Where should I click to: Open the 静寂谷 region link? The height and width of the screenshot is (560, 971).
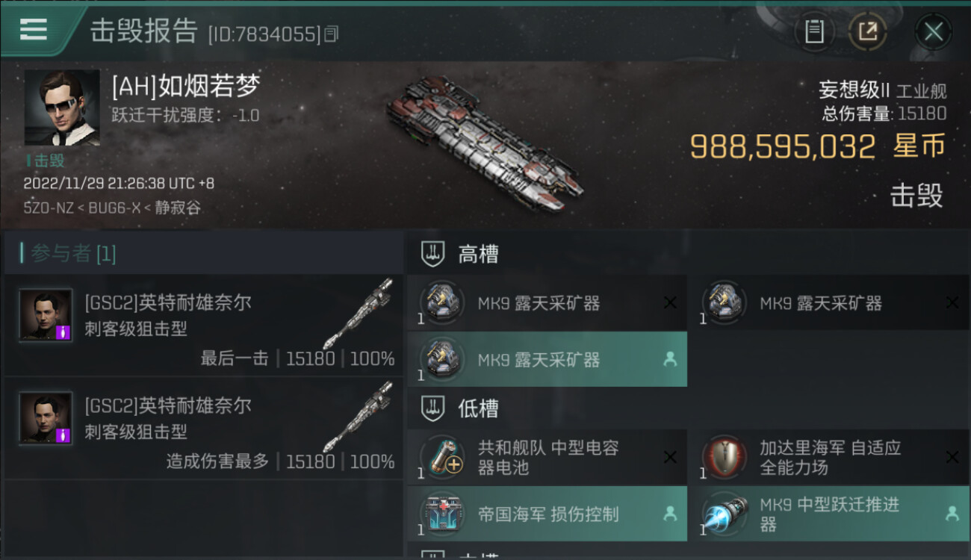click(x=178, y=208)
